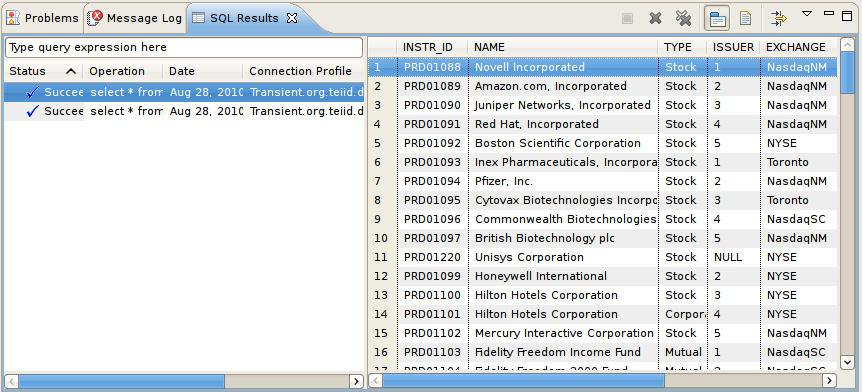Click the history list scroll-left arrow
Viewport: 862px width, 392px height.
(x=12, y=381)
